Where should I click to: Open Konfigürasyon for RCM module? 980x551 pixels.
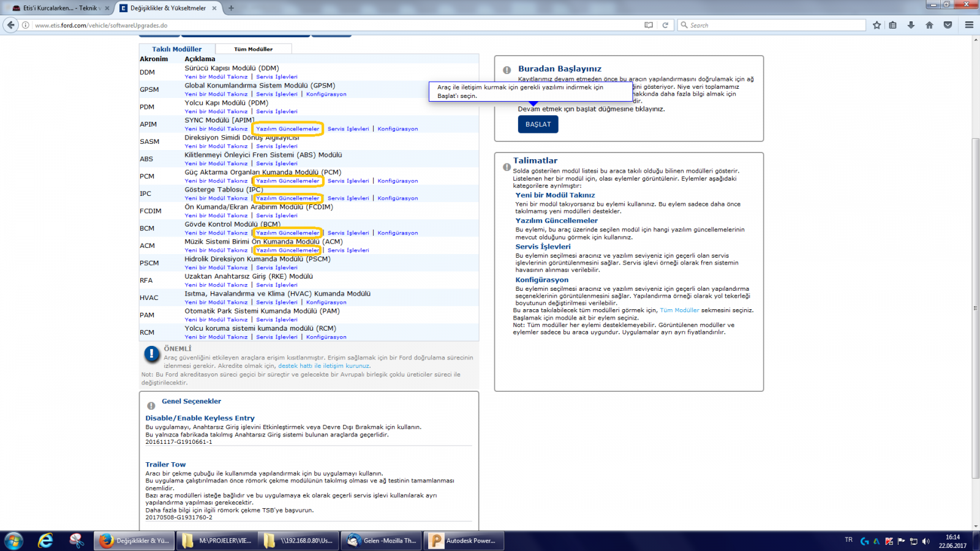coord(326,337)
